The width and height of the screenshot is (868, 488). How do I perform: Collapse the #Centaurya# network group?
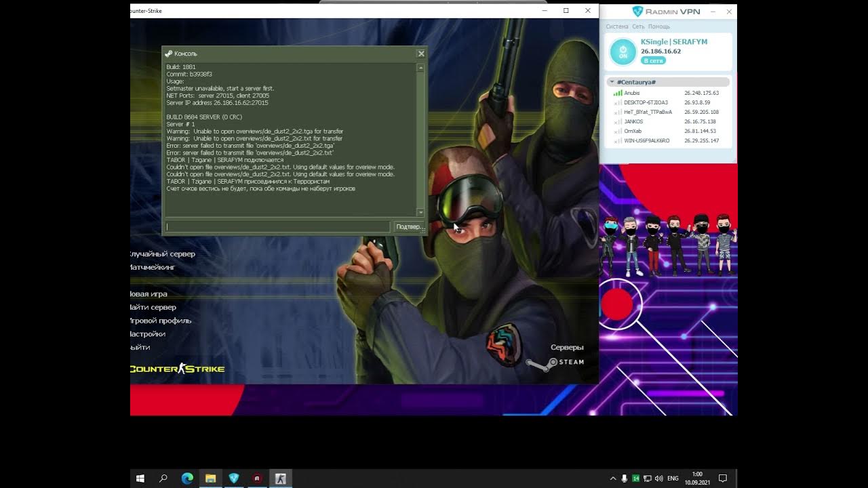[612, 82]
